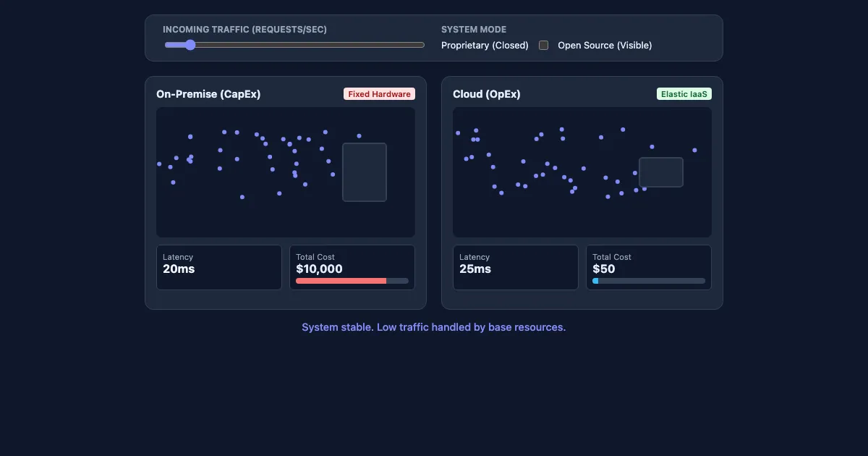Click the $50 total cost value
The width and height of the screenshot is (868, 456).
click(604, 269)
